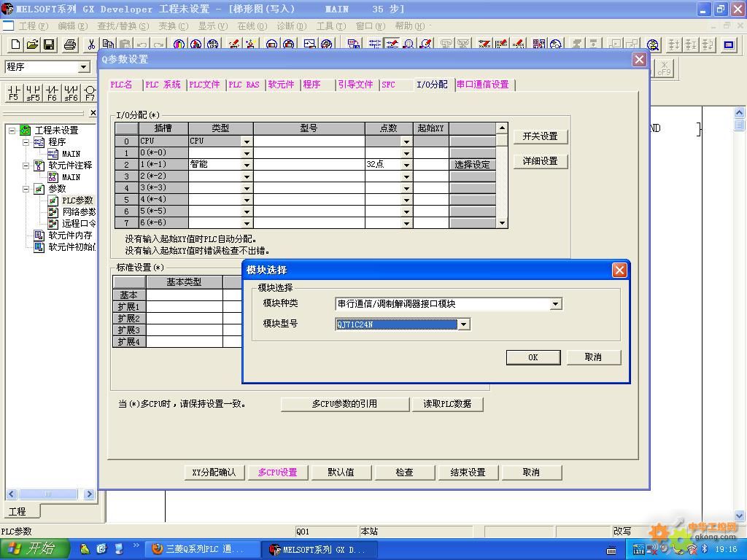
Task: Click the 默认值 button
Action: [341, 472]
